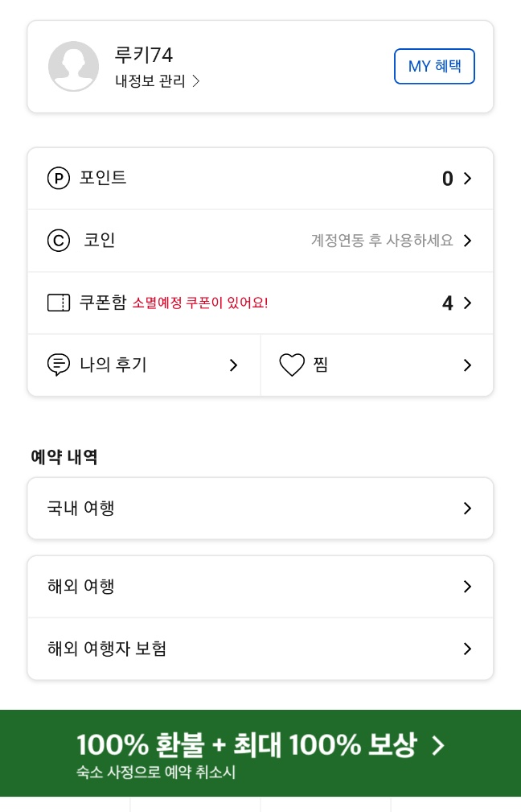Tap the green 100% 환불 보상 banner
Viewport: 521px width, 812px height.
[260, 753]
